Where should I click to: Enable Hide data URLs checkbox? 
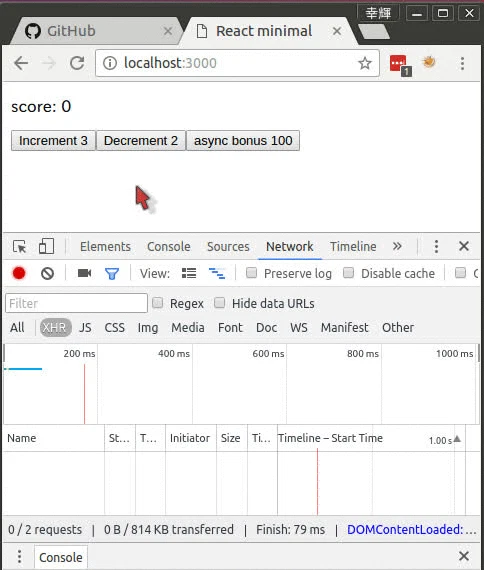pyautogui.click(x=220, y=303)
